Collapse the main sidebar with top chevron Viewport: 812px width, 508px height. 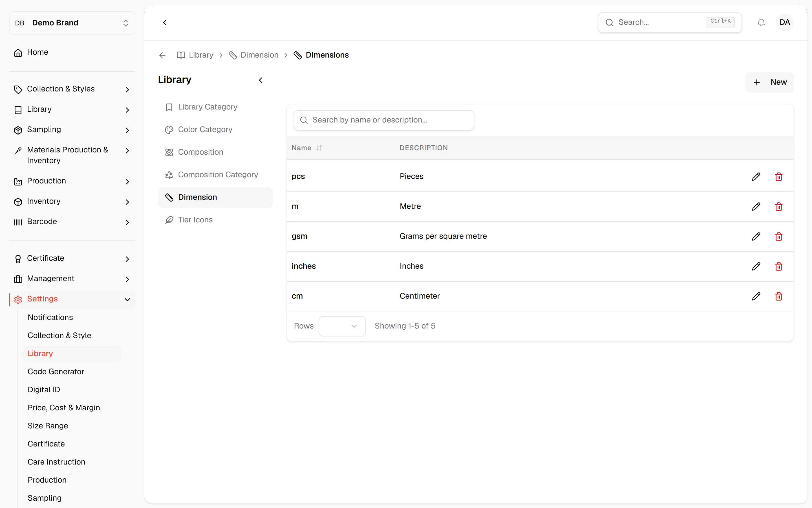coord(165,23)
